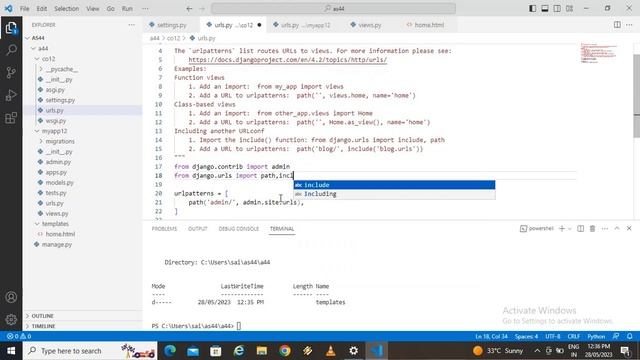Open the Output panel tab

(x=198, y=229)
